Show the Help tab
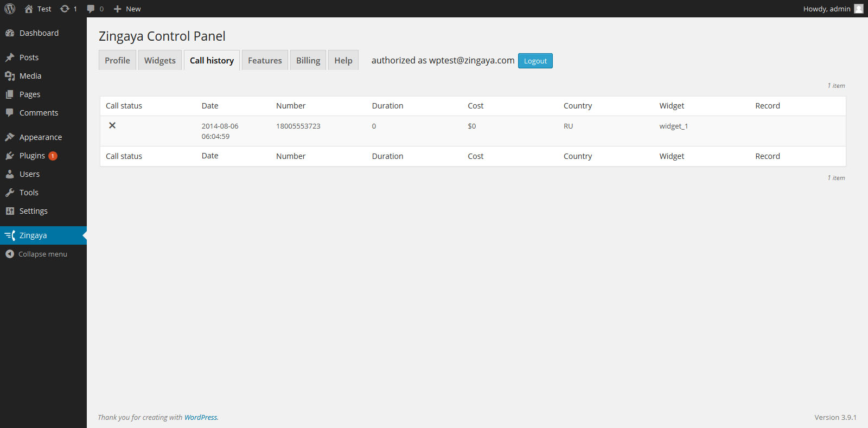The width and height of the screenshot is (868, 428). 343,60
